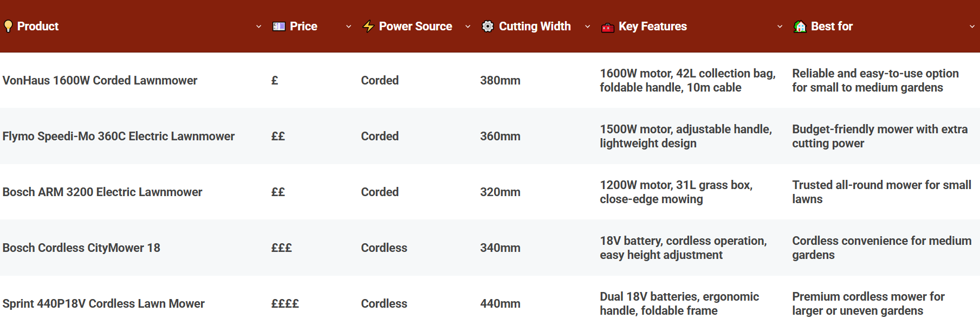Select the Cutting Width column header
The width and height of the screenshot is (980, 331).
tap(535, 27)
